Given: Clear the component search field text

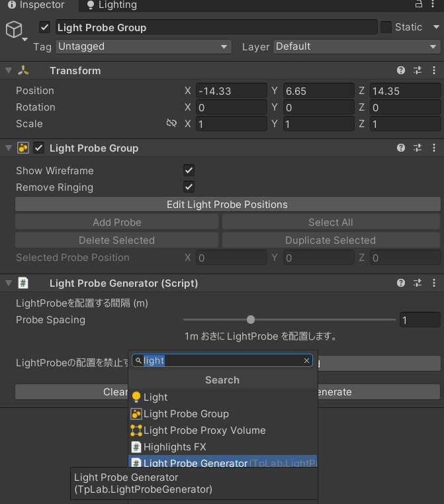Looking at the screenshot, I should 306,361.
